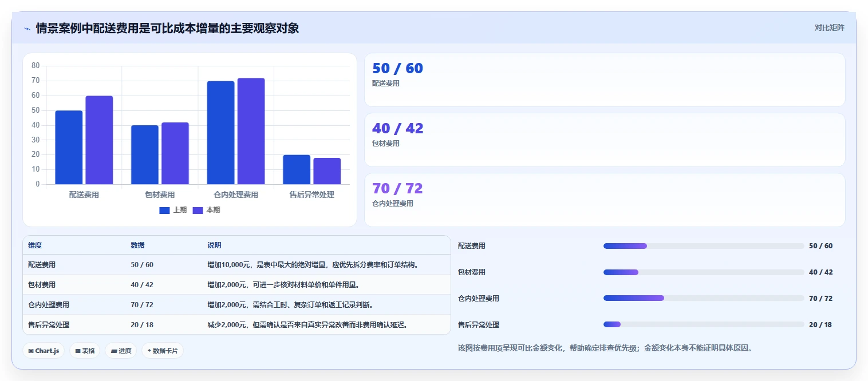
Task: Click the 20 / 18 progress value
Action: click(x=820, y=325)
